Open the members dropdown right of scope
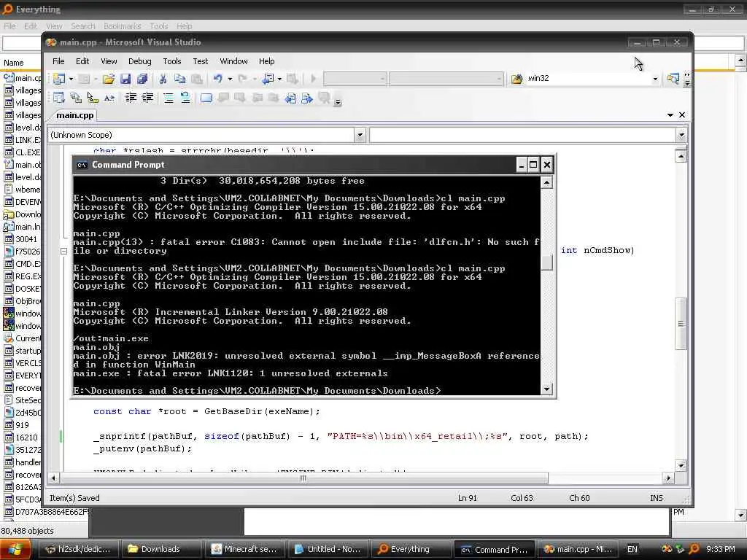 [x=681, y=135]
